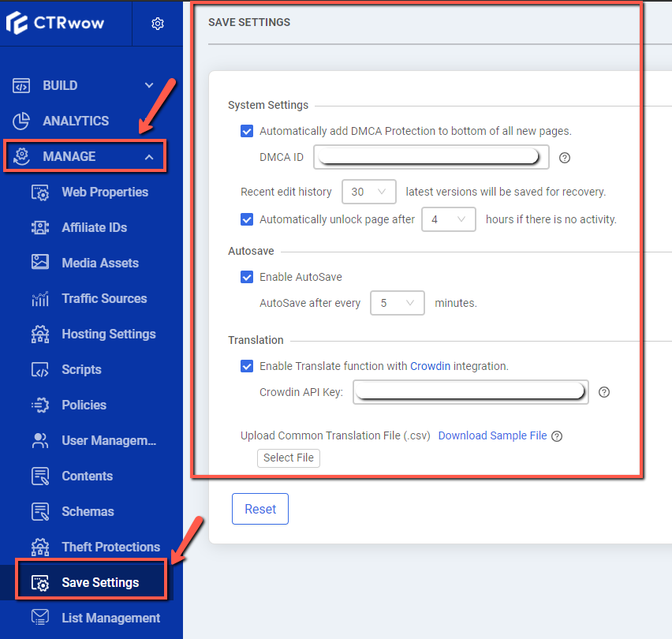Click help icon beside Download Sample File

(x=557, y=436)
